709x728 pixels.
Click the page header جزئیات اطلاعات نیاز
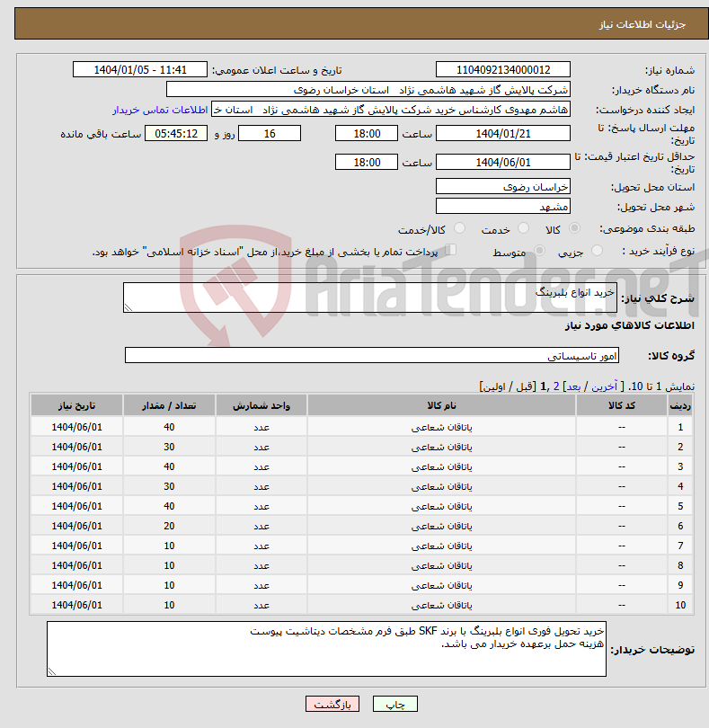pos(643,24)
